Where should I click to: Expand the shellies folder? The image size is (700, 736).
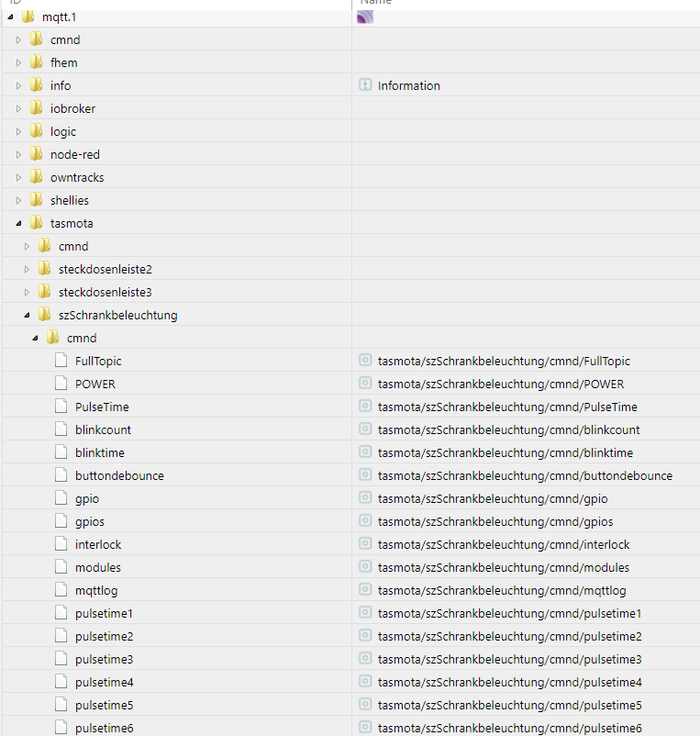18,200
